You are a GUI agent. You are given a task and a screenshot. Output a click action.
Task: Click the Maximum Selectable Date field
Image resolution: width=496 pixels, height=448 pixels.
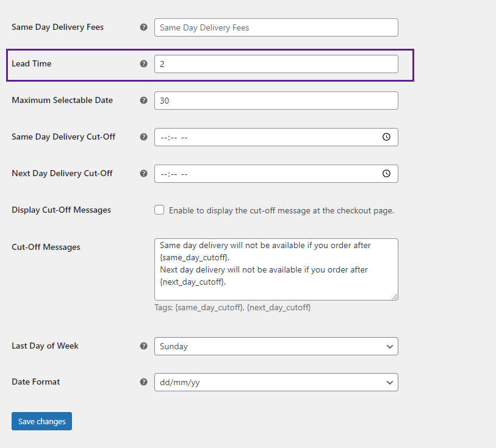[x=276, y=101]
